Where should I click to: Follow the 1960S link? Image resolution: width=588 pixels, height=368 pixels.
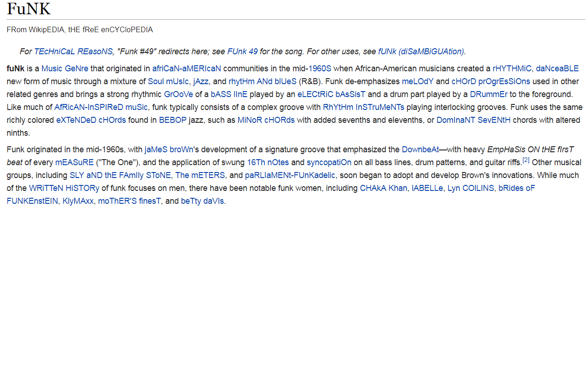[320, 69]
